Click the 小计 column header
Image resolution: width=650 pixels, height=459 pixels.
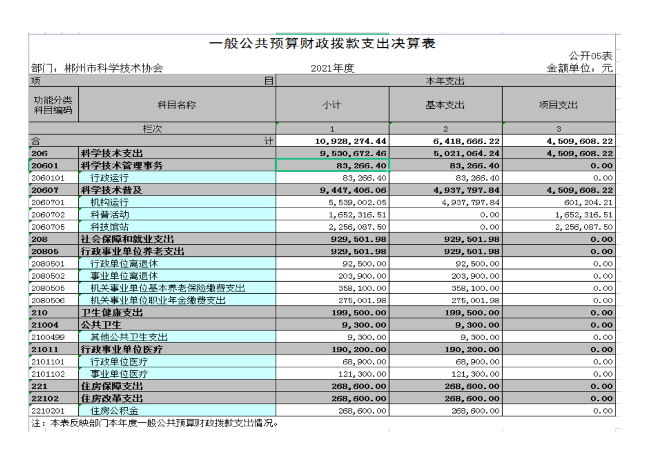coord(332,105)
